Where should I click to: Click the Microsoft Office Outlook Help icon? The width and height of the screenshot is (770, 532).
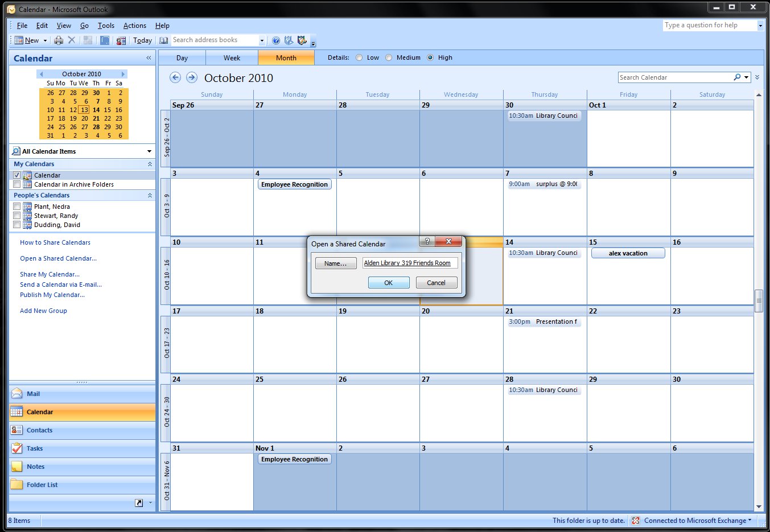click(276, 40)
